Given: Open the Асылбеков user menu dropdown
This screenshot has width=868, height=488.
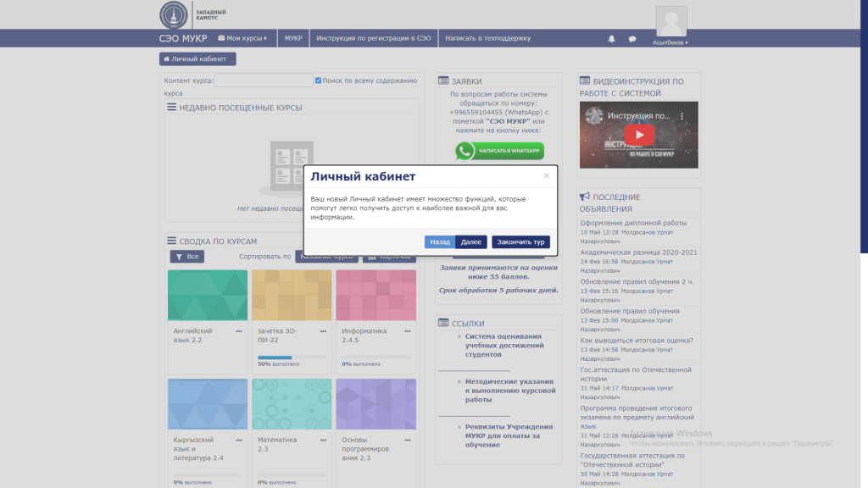Looking at the screenshot, I should click(670, 42).
